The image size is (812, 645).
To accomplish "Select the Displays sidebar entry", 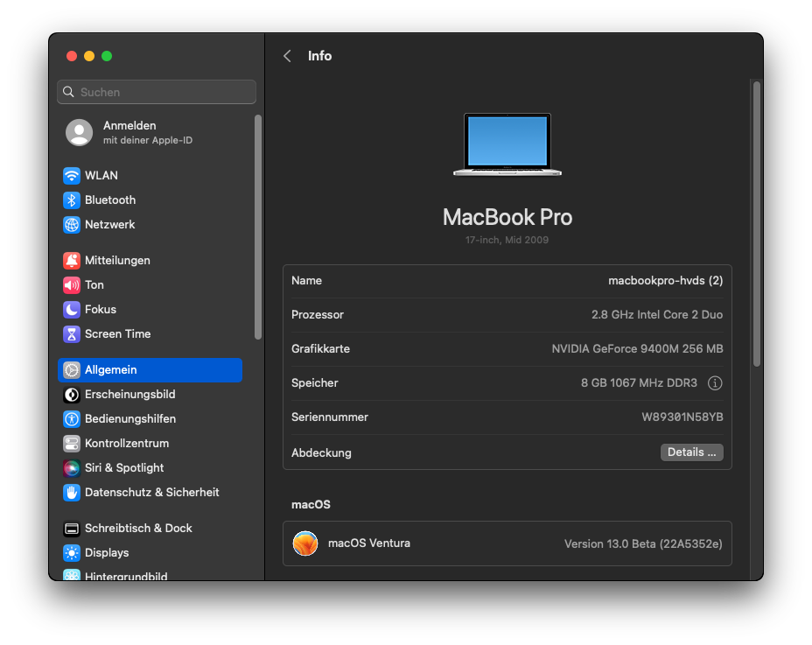I will 150,553.
